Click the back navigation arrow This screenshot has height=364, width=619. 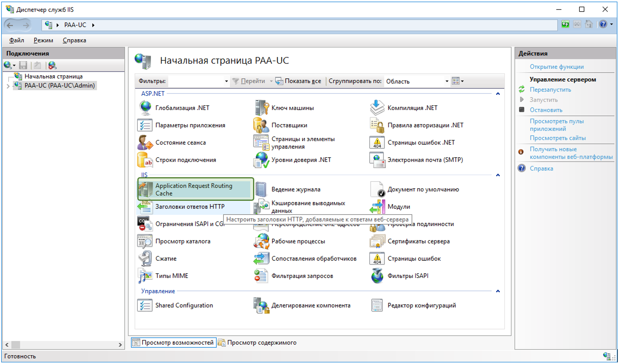[x=10, y=25]
